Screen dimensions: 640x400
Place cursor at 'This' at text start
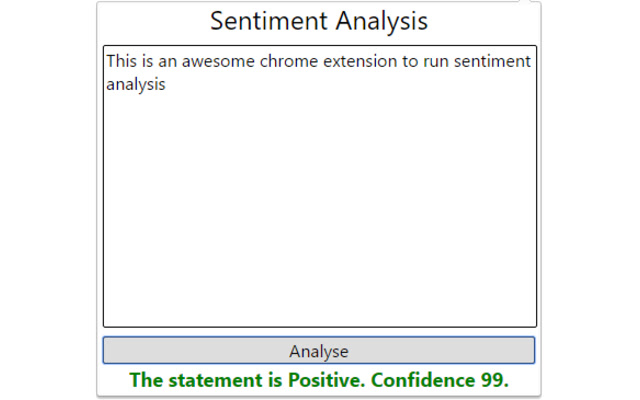tap(122, 62)
